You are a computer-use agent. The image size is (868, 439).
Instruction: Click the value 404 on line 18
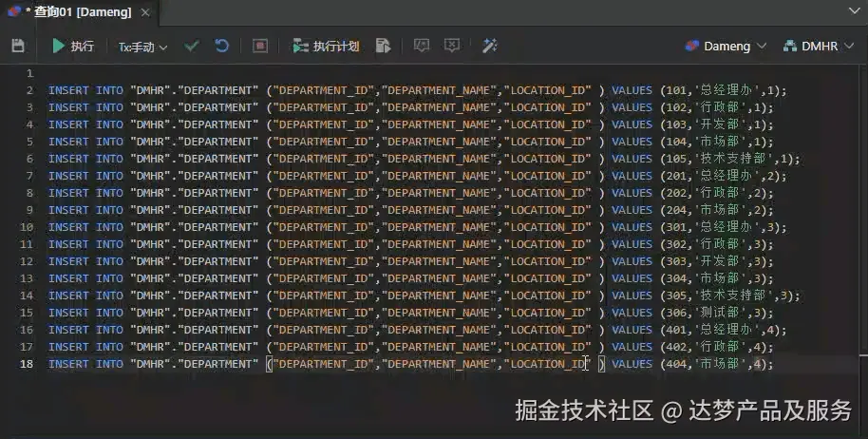[676, 364]
